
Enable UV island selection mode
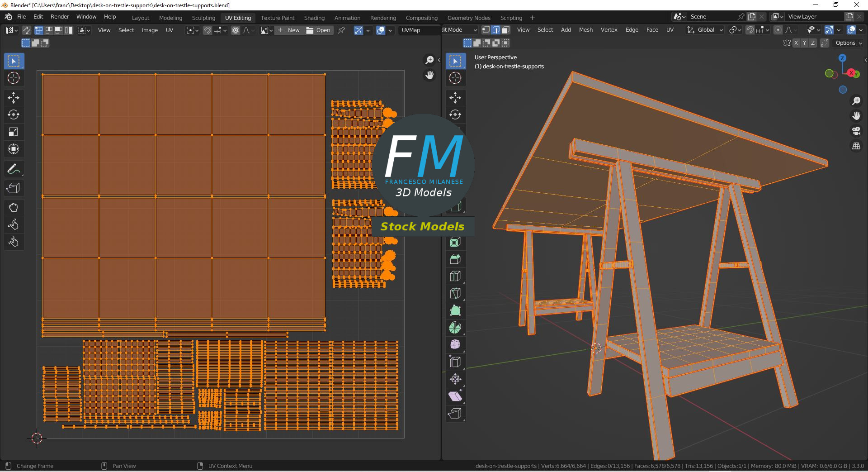[x=69, y=30]
